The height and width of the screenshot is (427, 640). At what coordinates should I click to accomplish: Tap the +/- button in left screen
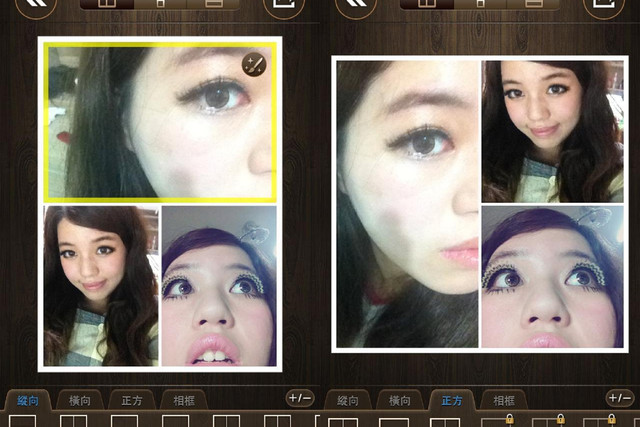(300, 398)
